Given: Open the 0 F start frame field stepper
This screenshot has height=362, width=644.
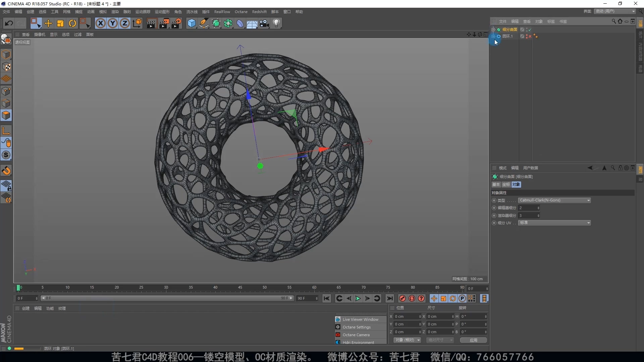Looking at the screenshot, I should point(37,298).
